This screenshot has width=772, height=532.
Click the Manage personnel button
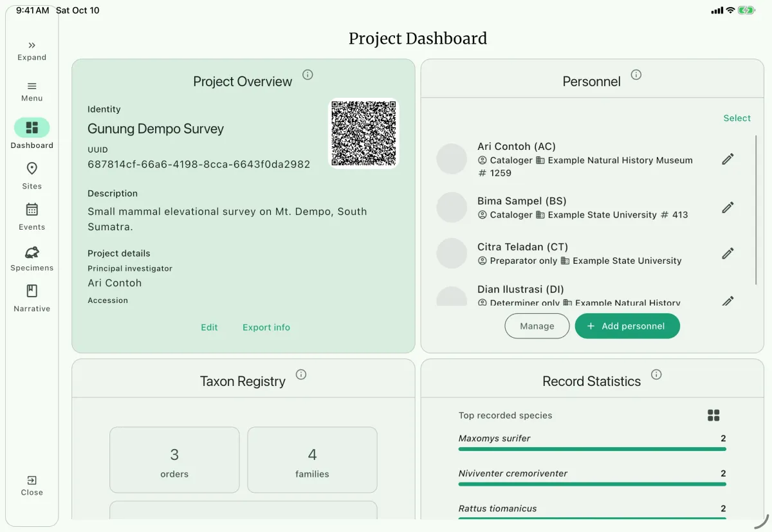[x=537, y=326]
